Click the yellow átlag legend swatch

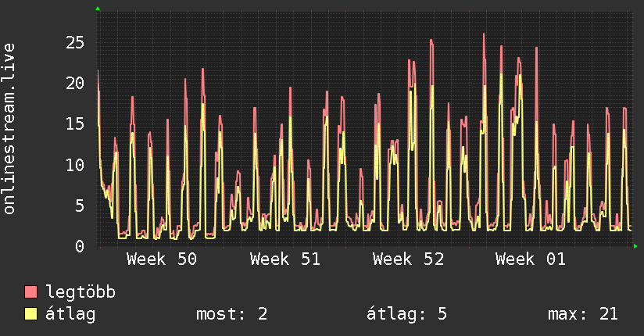(x=30, y=313)
